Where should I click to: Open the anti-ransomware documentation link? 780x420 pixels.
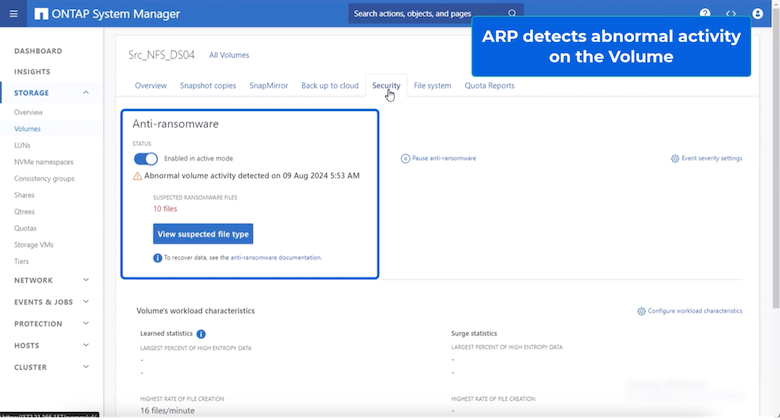(x=276, y=258)
